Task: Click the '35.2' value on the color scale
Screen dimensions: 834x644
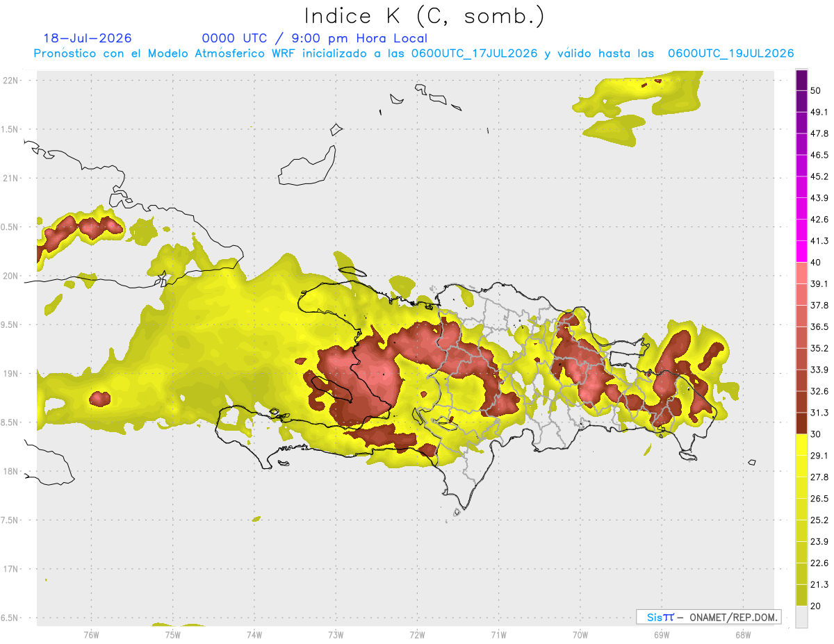Action: [x=819, y=348]
